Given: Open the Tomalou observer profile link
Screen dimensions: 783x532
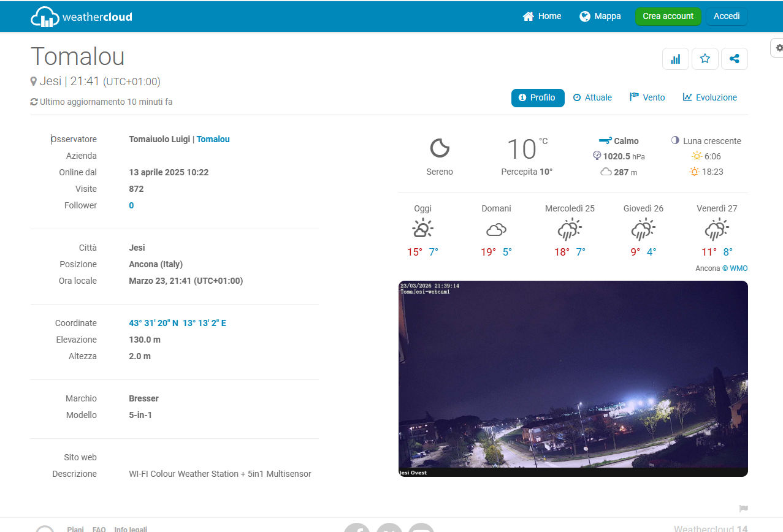Looking at the screenshot, I should click(213, 140).
